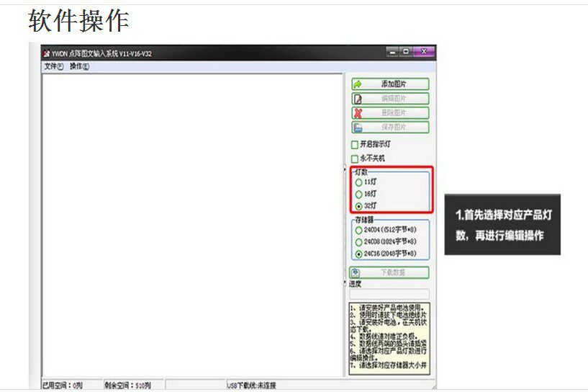Screen dimensions: 588x392
Task: Enable the 永不关机 checkbox
Action: pos(355,159)
